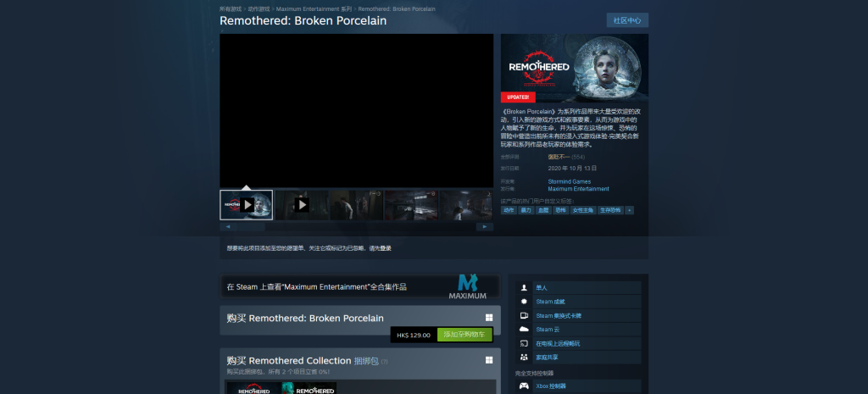Click the Remothered header capsule image

click(575, 68)
